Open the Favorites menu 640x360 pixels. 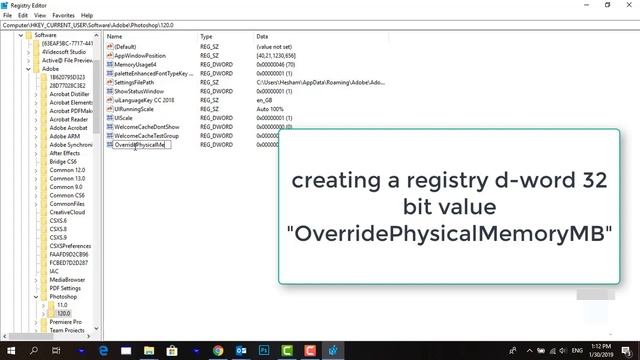pos(63,16)
